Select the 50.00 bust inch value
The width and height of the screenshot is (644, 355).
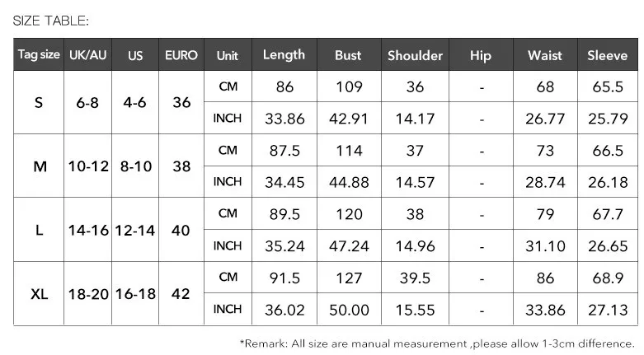pyautogui.click(x=348, y=310)
